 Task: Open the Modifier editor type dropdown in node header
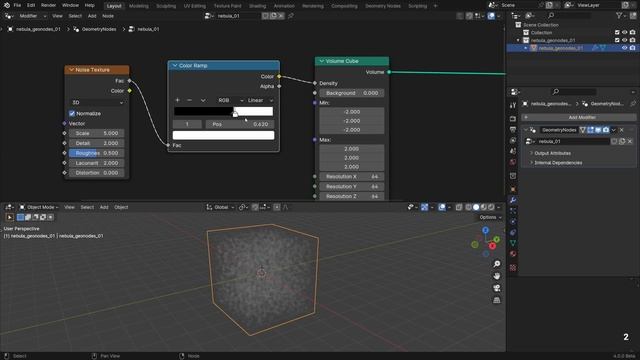pos(32,16)
